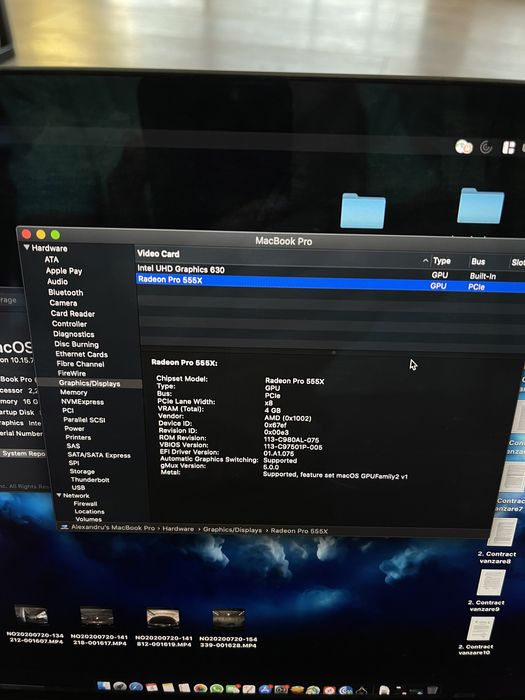This screenshot has height=700, width=525.
Task: Select video NO20200720-154339-001628.MP4 on desktop
Action: click(x=228, y=629)
